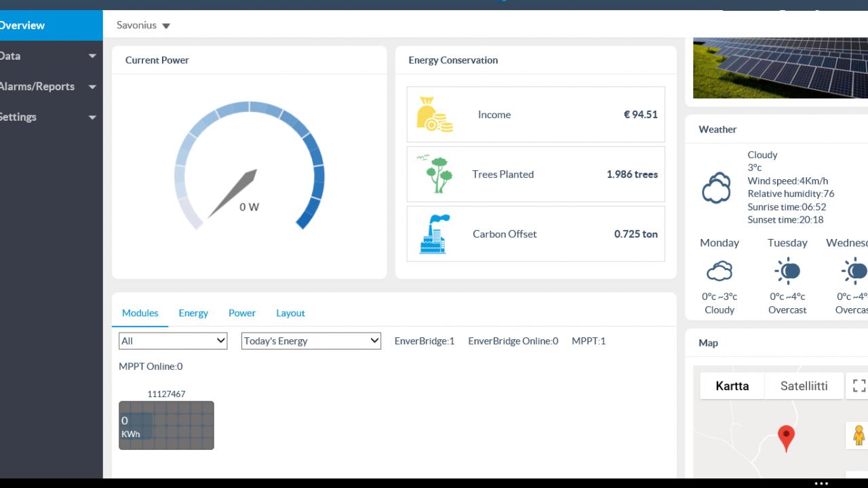Click the EnverBridge:1 count text
Screen dimensions: 868x488
tap(425, 341)
